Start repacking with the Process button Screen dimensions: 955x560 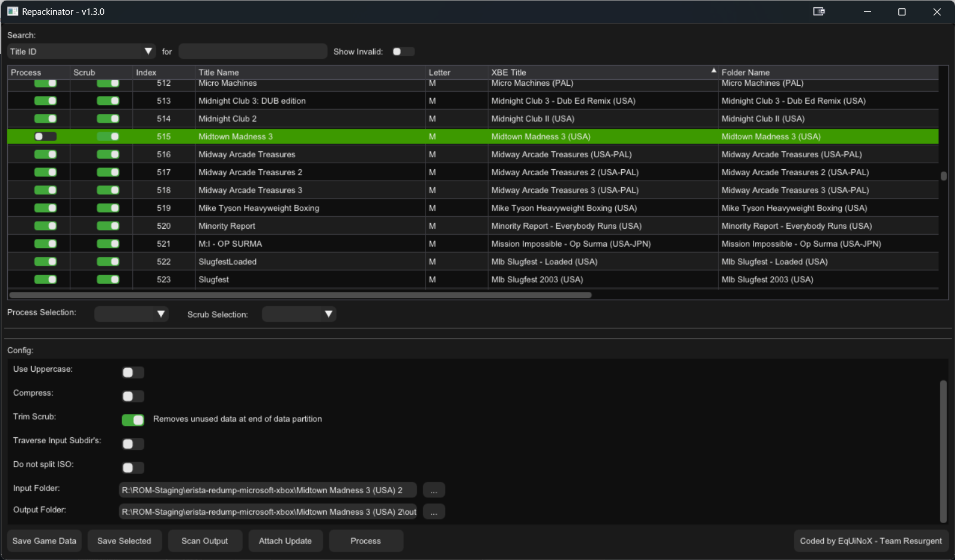point(365,541)
